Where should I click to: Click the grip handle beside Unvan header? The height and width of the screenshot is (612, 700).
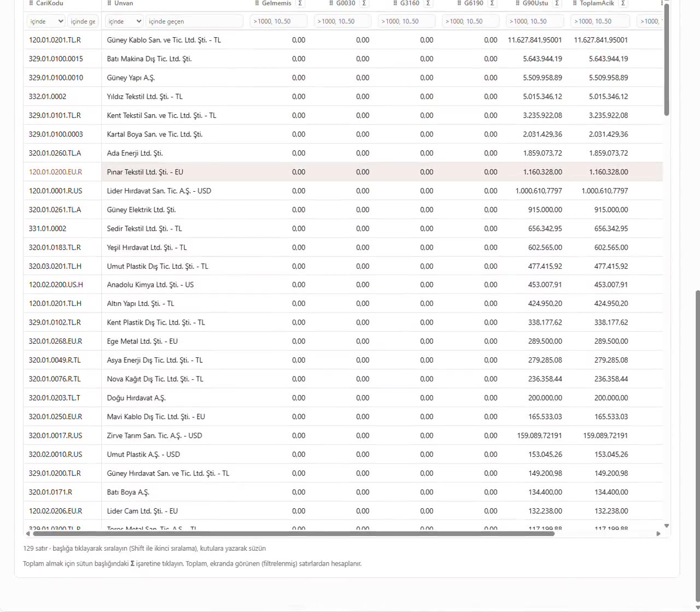coord(109,3)
